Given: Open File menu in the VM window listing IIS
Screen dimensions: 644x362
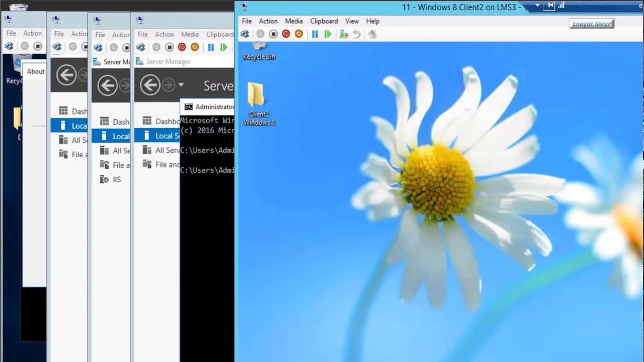Looking at the screenshot, I should (100, 35).
